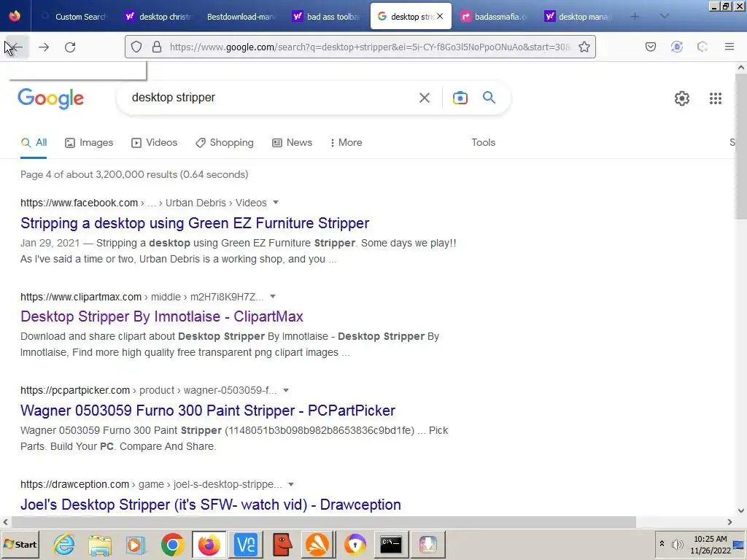Click the horizontal scrollbar thumb
The height and width of the screenshot is (560, 747).
323,522
